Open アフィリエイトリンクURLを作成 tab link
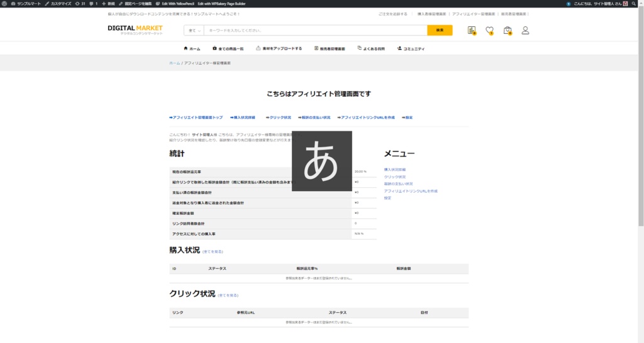Image resolution: width=644 pixels, height=343 pixels. [366, 117]
